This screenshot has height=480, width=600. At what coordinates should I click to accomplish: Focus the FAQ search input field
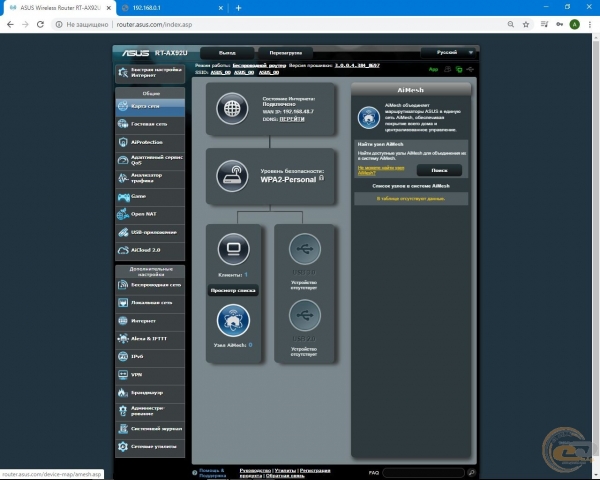(x=423, y=473)
